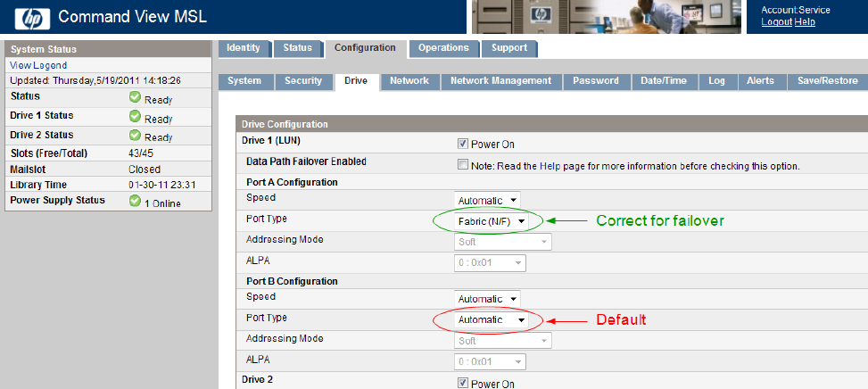Open the Operations tab
This screenshot has height=389, width=868.
pyautogui.click(x=443, y=48)
